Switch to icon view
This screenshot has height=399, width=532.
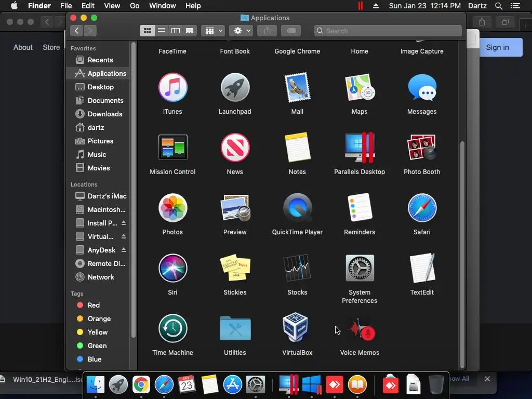click(147, 31)
